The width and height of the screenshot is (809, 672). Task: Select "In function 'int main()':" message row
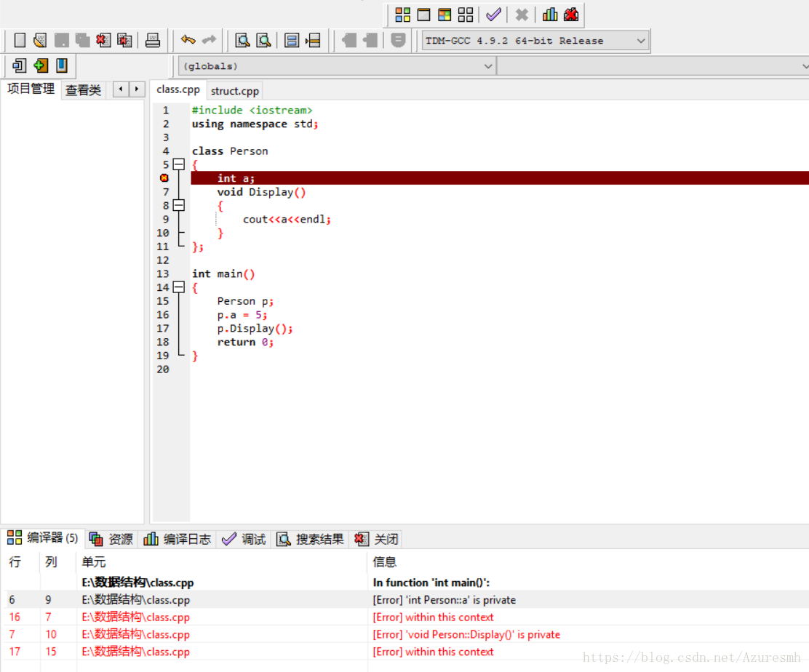(406, 583)
